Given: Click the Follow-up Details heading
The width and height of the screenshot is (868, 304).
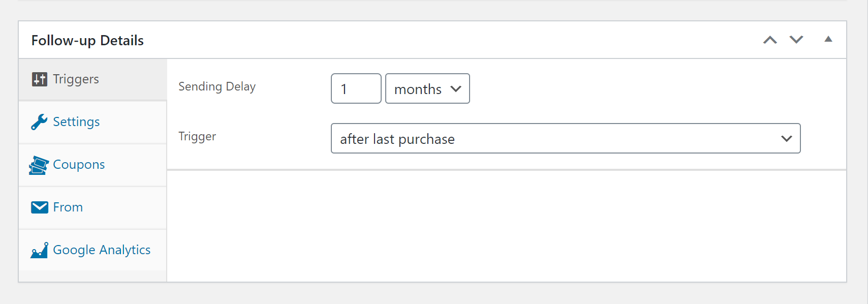Looking at the screenshot, I should coord(87,40).
